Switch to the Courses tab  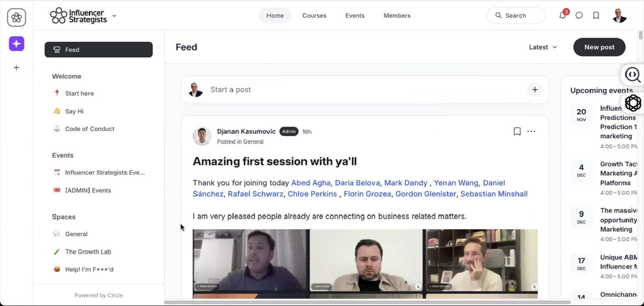314,16
